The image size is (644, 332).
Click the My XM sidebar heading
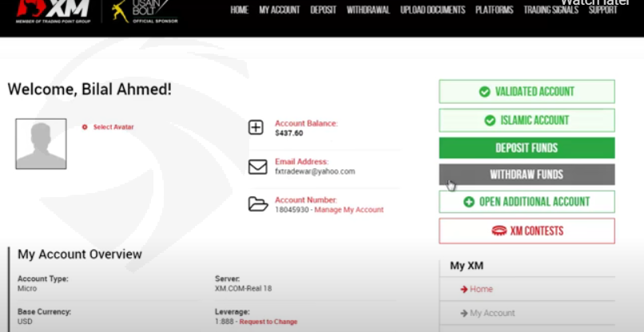pos(467,266)
